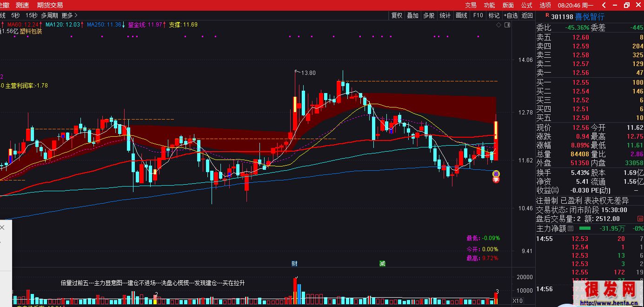The image size is (644, 307).
Task: Expand the 更多 period options
Action: point(70,15)
